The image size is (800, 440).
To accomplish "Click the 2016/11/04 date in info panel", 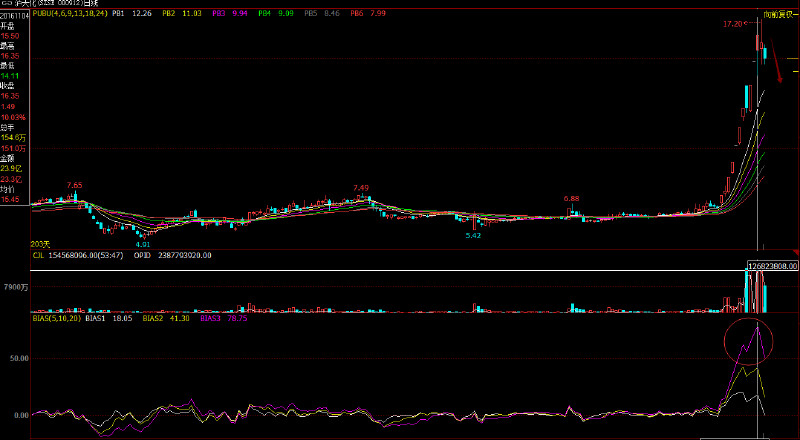I will pyautogui.click(x=14, y=15).
